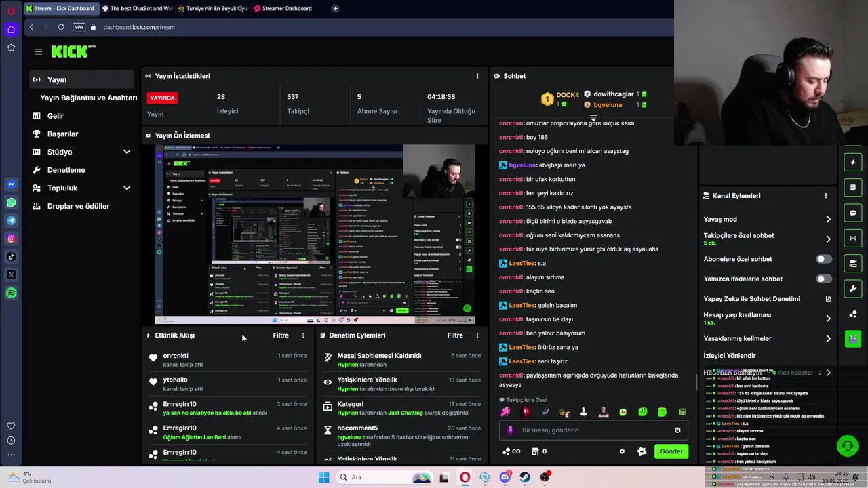The image size is (868, 488).
Task: Open Discord from the taskbar
Action: click(505, 477)
